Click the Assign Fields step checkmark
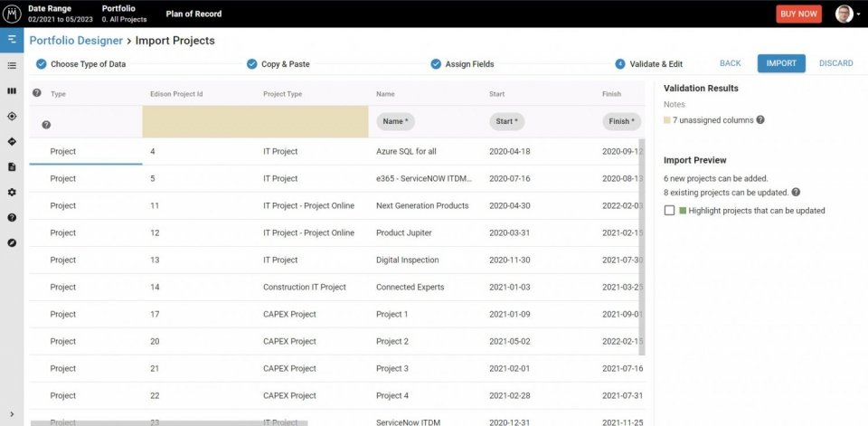This screenshot has height=426, width=868. pyautogui.click(x=436, y=63)
